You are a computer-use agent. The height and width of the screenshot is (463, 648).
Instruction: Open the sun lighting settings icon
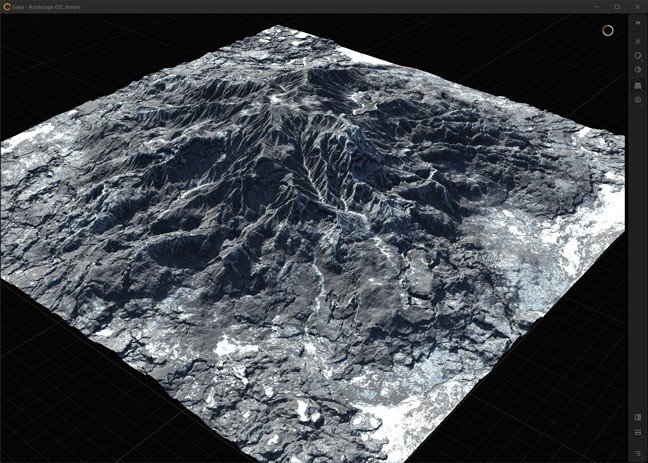[638, 41]
